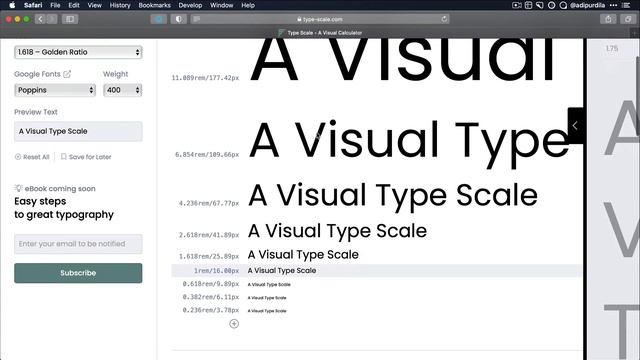640x360 pixels.
Task: Open the Develop menu
Action: [x=190, y=5]
